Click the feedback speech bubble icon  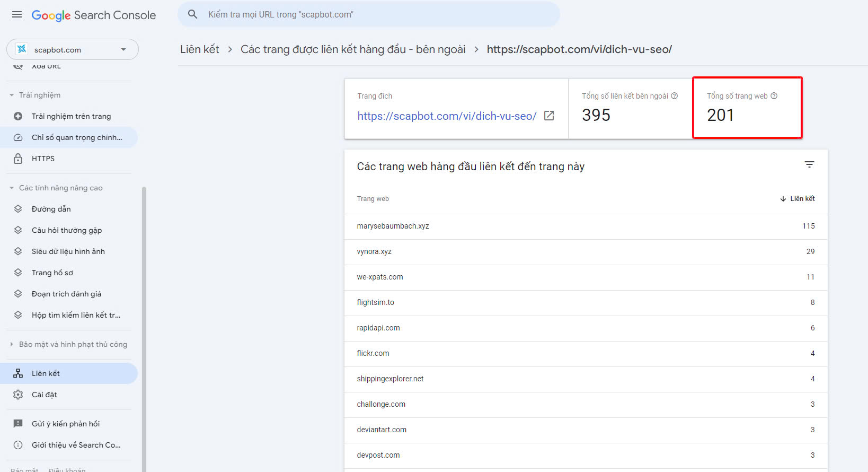pos(18,424)
